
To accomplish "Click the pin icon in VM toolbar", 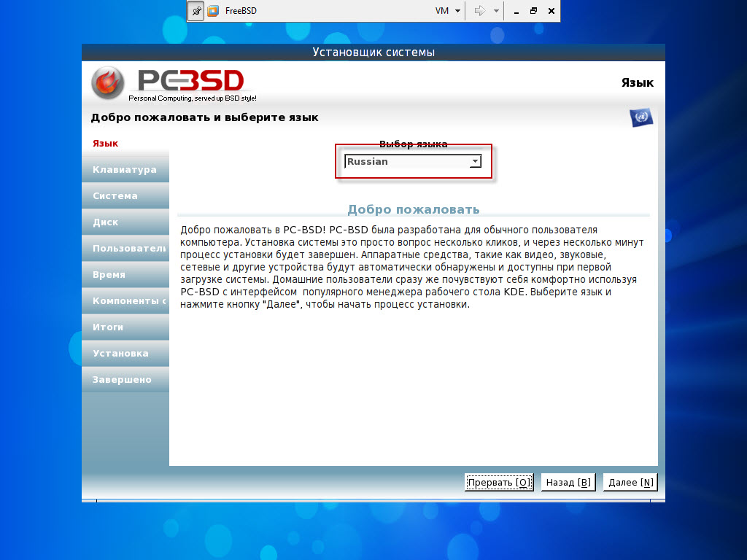I will coord(196,10).
